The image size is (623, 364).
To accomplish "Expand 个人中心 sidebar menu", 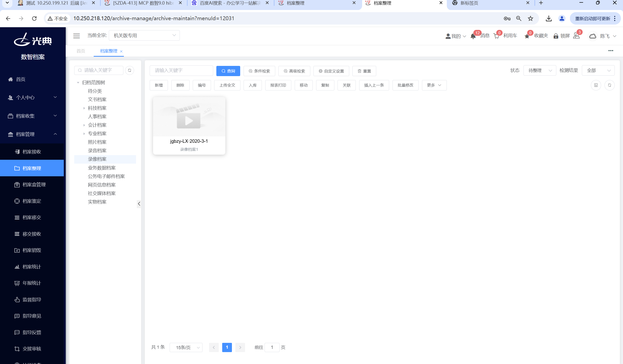I will 32,98.
